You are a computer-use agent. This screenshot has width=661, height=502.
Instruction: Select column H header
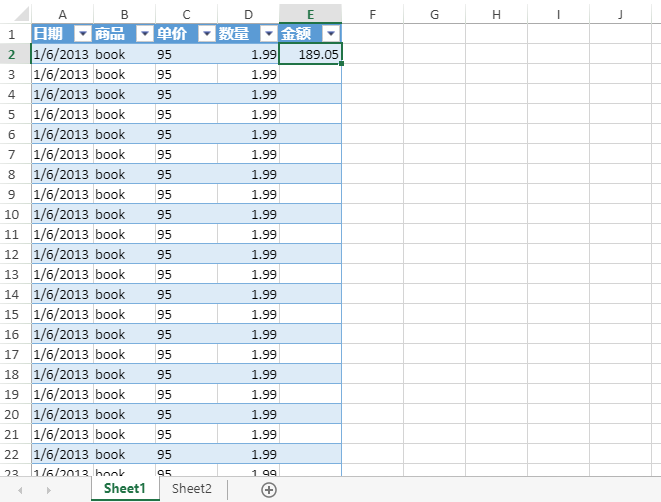click(496, 14)
